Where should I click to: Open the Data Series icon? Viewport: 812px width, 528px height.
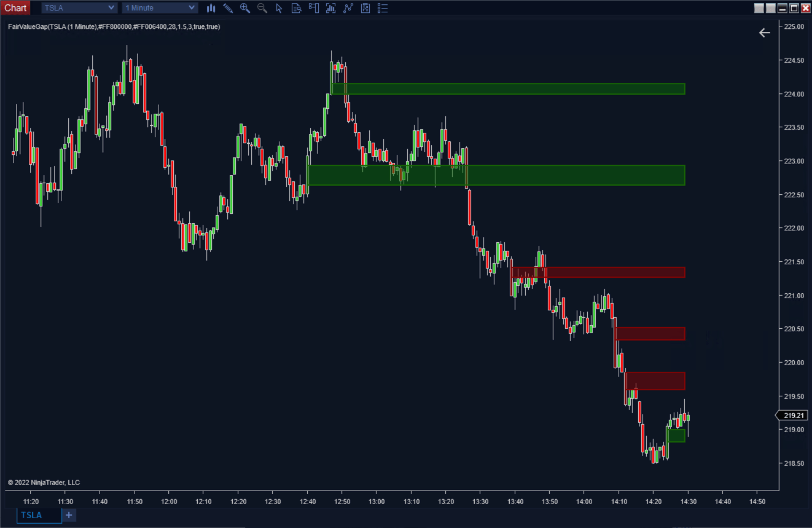tap(331, 8)
